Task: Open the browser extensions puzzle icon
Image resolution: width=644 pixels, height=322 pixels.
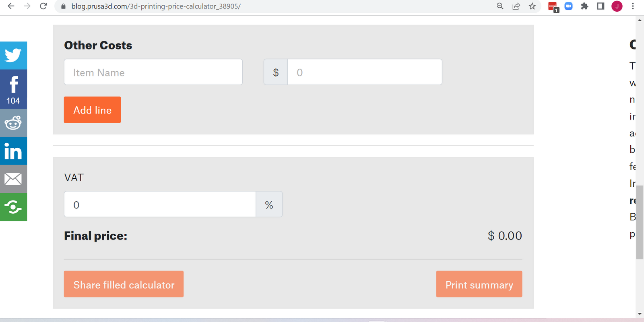Action: pos(584,6)
